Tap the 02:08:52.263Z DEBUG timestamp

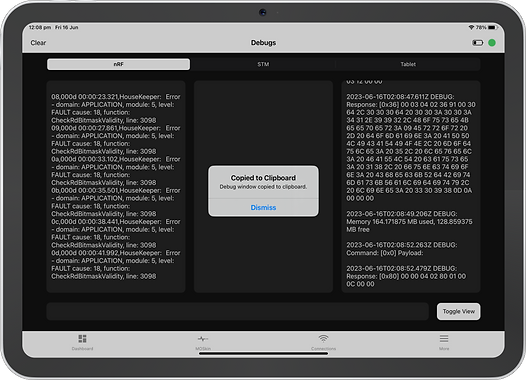[402, 245]
